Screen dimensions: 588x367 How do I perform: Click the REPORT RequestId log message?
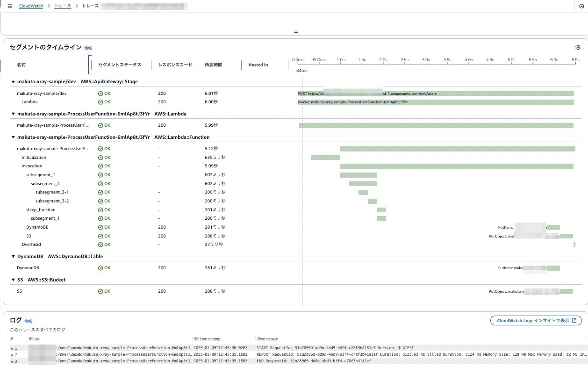coord(422,355)
